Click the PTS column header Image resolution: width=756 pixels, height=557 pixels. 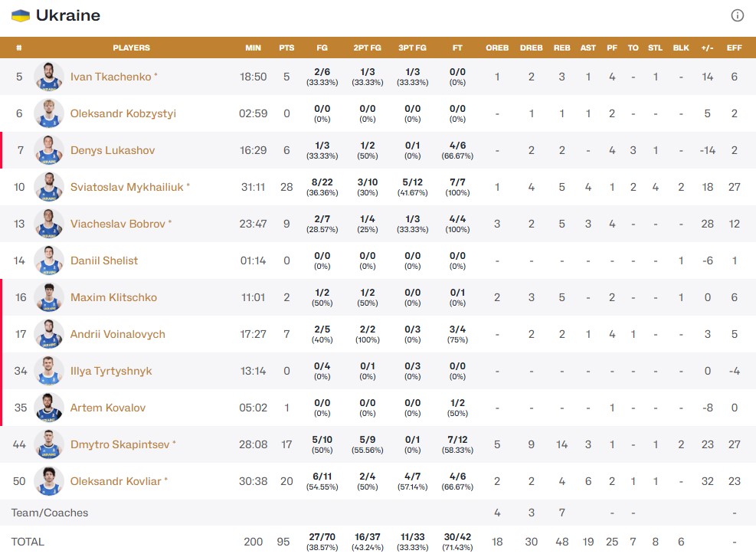(x=286, y=48)
